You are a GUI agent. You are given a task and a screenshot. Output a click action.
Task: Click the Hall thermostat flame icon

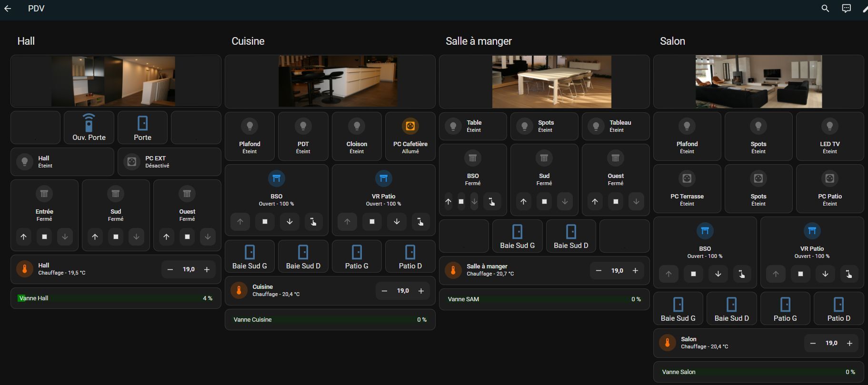[25, 269]
